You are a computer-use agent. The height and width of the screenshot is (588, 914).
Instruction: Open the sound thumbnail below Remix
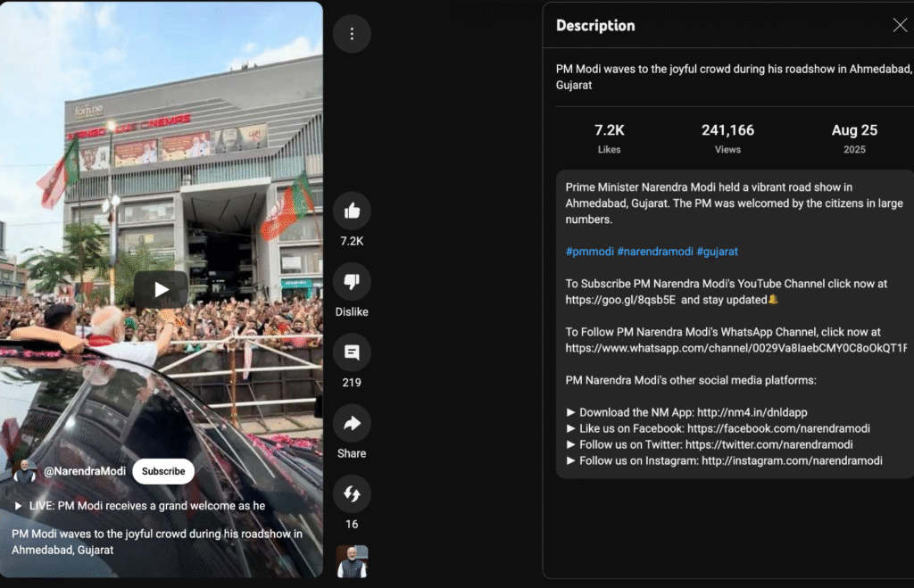pyautogui.click(x=352, y=561)
